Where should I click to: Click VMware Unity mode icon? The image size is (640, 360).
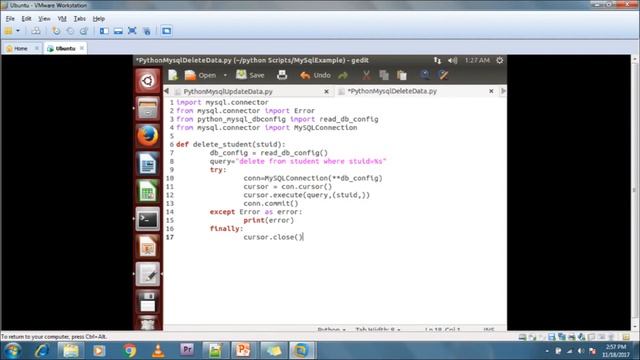(x=147, y=31)
